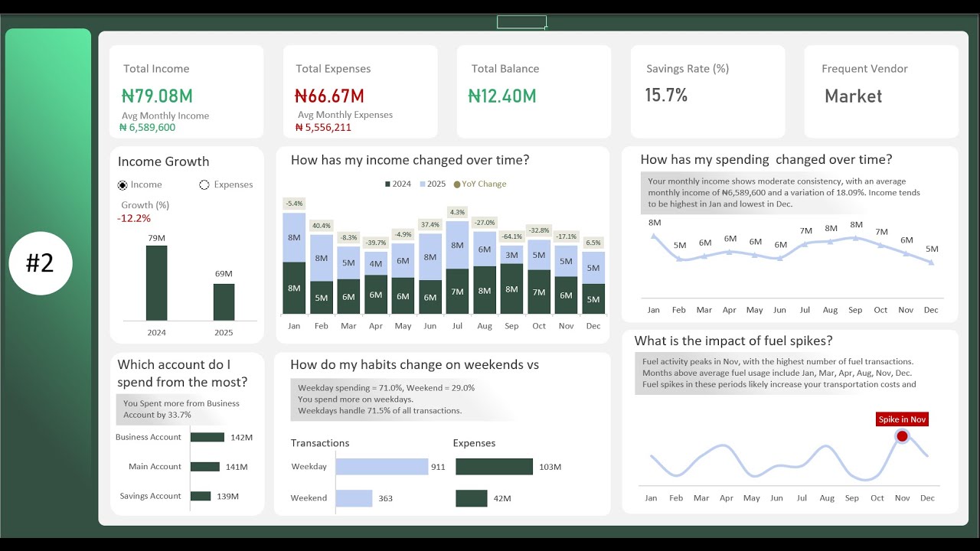Click 'What is the impact of fuel spikes?' heading
Screen dimensions: 980x551
point(733,341)
